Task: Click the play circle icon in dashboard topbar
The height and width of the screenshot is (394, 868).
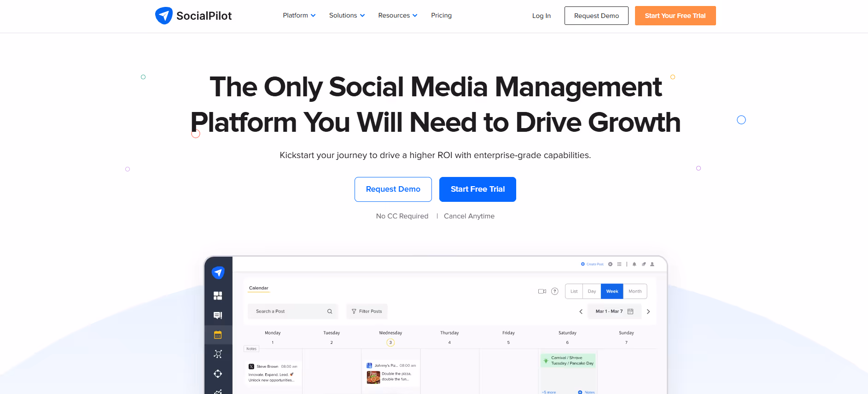Action: [610, 264]
